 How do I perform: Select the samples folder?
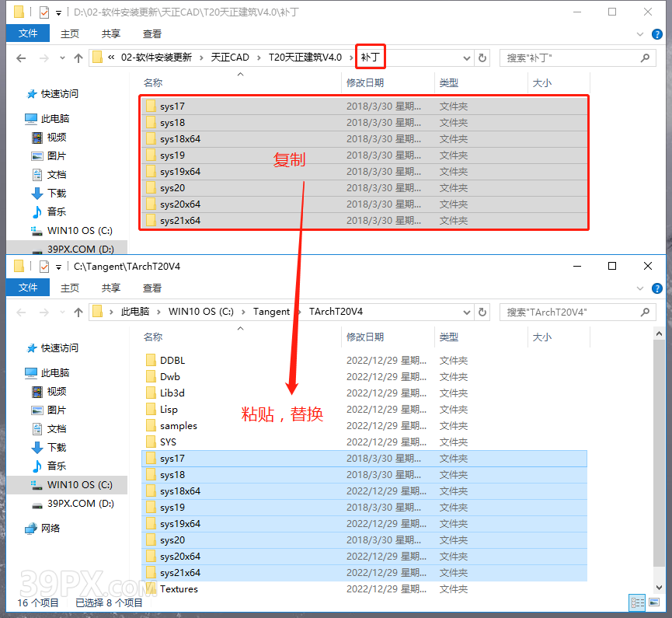pyautogui.click(x=364, y=426)
